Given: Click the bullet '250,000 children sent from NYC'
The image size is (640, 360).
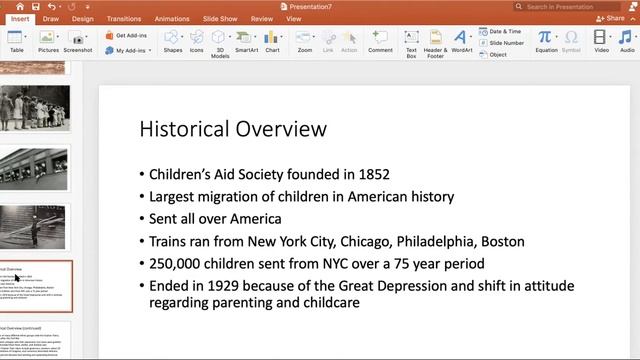Looking at the screenshot, I should click(317, 264).
